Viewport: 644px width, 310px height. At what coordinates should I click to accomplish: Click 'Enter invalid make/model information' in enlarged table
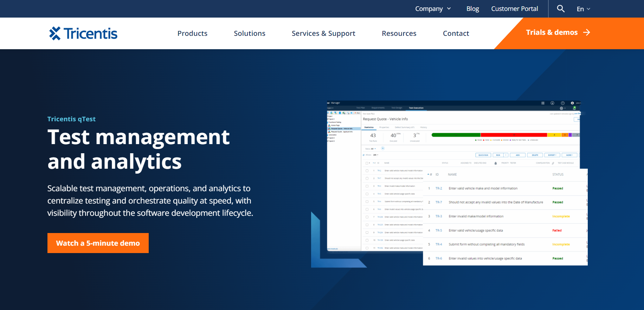pos(476,216)
